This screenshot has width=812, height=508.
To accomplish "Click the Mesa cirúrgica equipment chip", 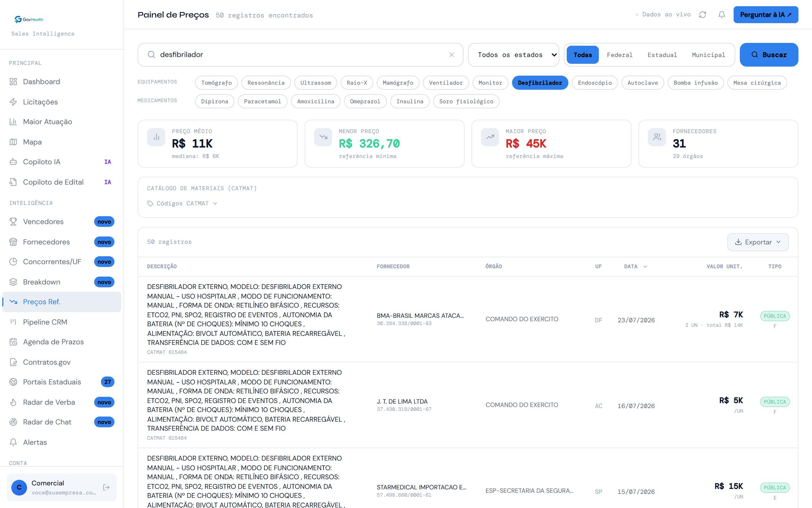I will click(757, 83).
